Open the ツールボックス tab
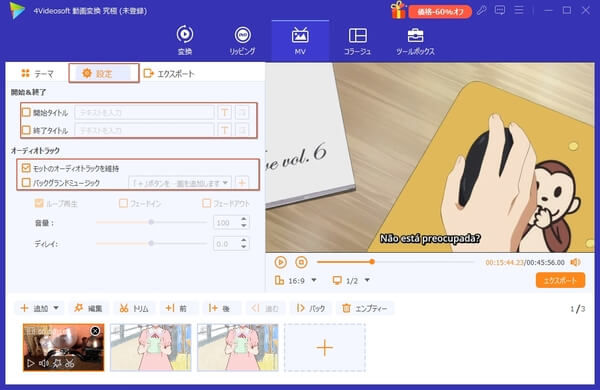Viewport: 600px width, 390px height. point(415,40)
